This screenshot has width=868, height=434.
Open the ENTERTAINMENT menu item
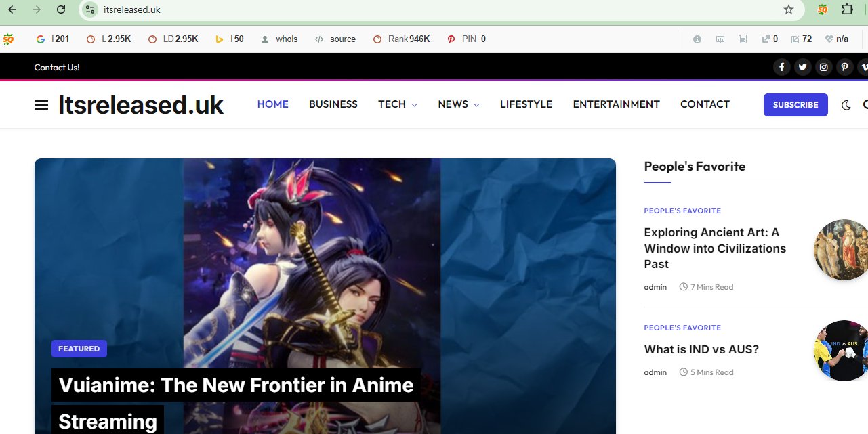616,104
